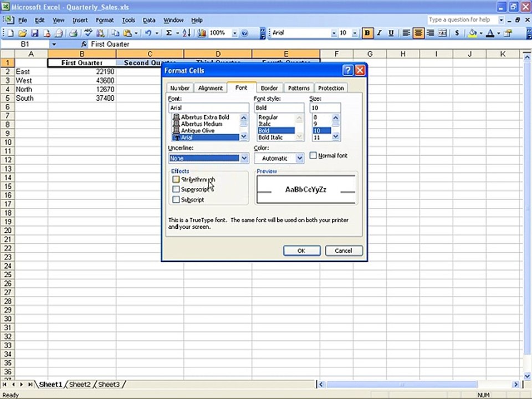The height and width of the screenshot is (399, 532).
Task: Toggle the Bold button in the toolbar
Action: click(367, 33)
